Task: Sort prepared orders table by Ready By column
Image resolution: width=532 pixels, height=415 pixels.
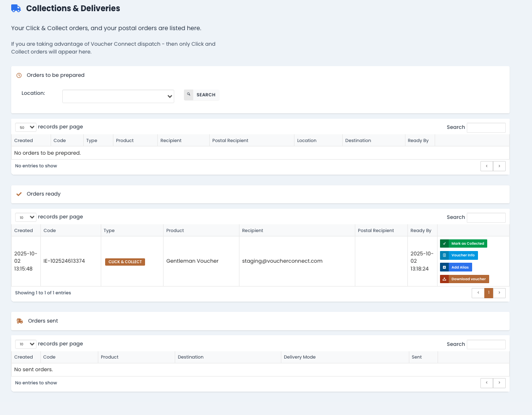Action: coord(418,141)
